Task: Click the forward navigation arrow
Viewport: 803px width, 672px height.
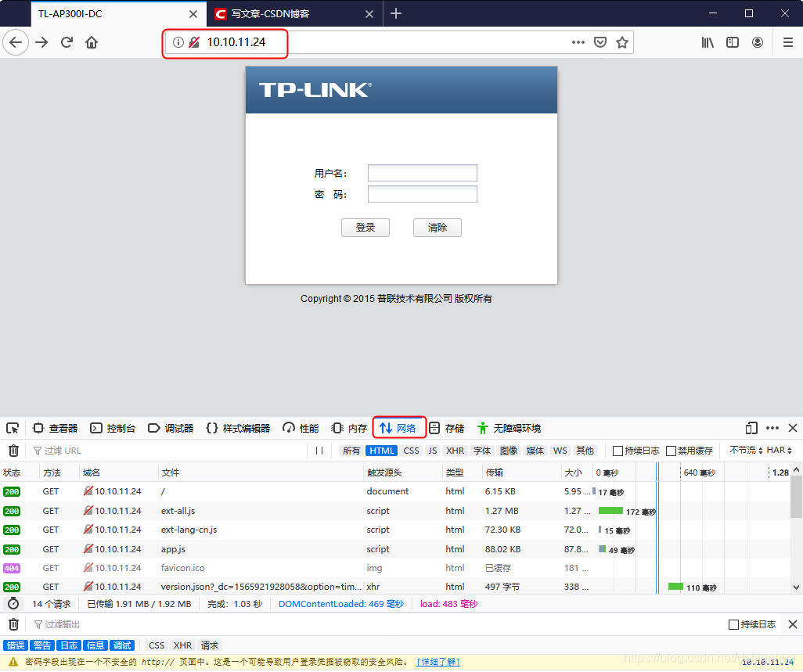Action: click(x=41, y=42)
